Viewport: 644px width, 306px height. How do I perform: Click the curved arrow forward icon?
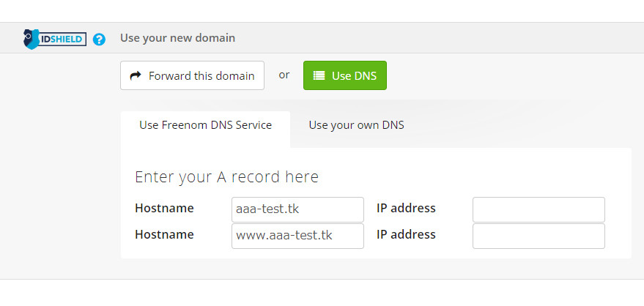point(136,75)
